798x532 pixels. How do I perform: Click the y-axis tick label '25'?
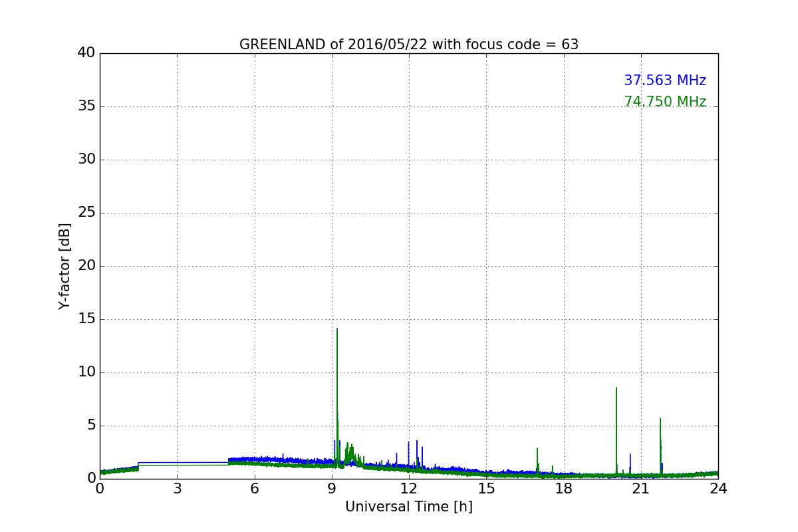coord(86,212)
